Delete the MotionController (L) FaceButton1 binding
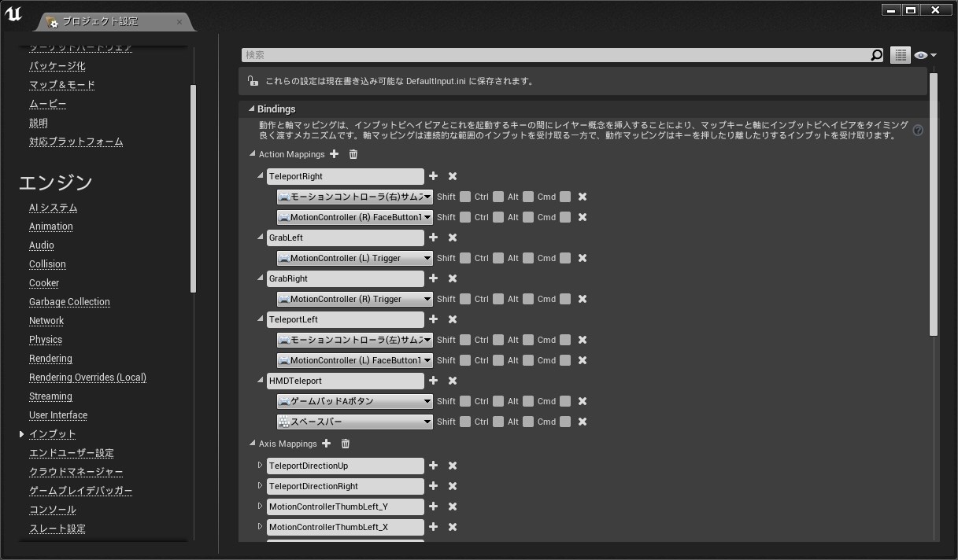Image resolution: width=958 pixels, height=560 pixels. pyautogui.click(x=583, y=360)
